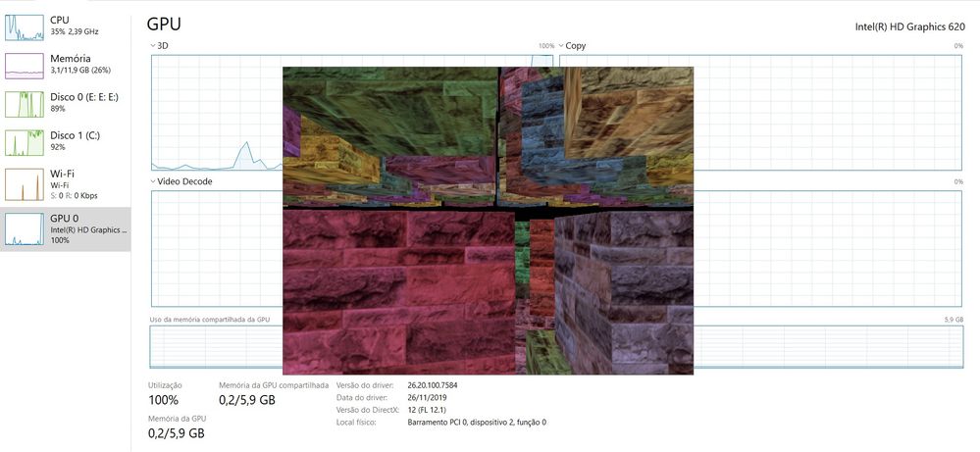The image size is (980, 452).
Task: Select the CPU performance item
Action: 65,26
